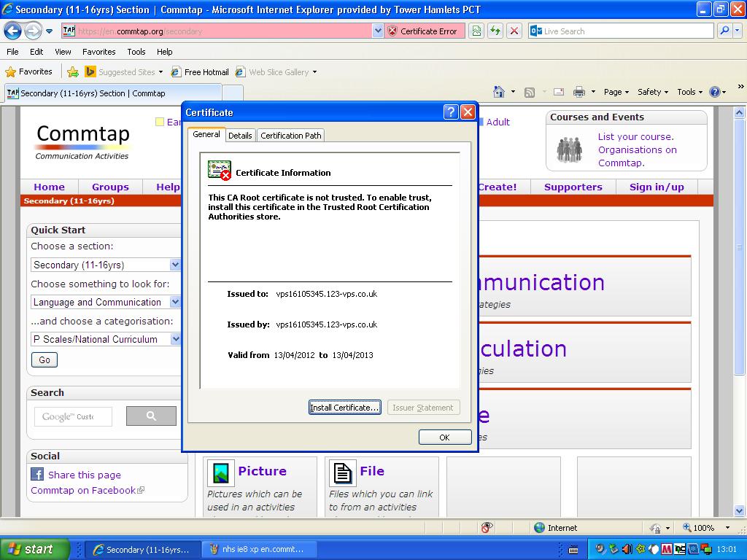
Task: Open the Safety toolbar menu
Action: (x=653, y=92)
